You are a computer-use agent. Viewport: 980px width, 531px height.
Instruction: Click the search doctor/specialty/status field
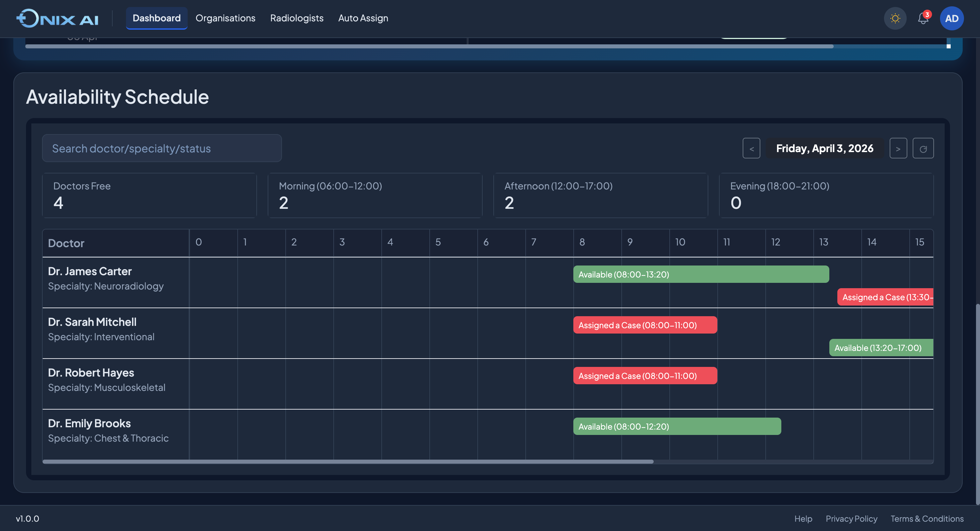[162, 148]
